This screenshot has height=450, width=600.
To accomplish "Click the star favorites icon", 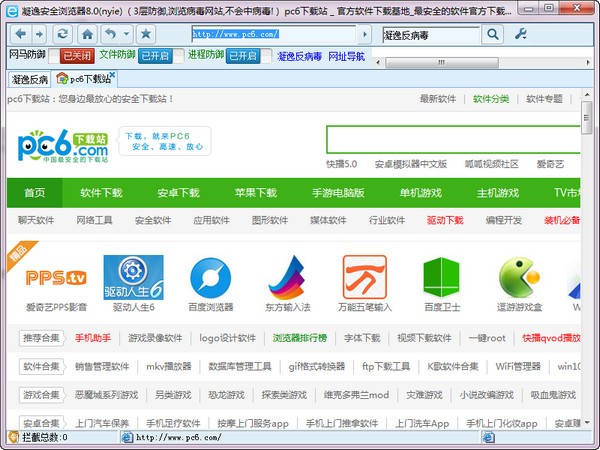I will [x=146, y=34].
